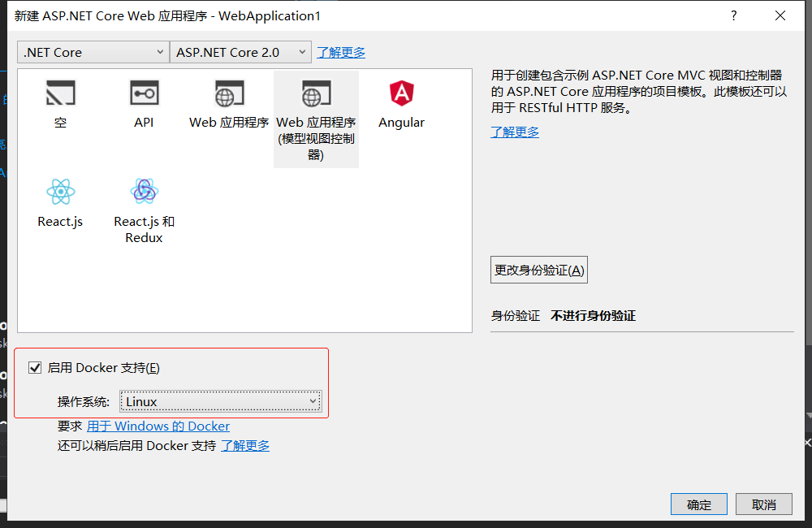Select the React.js 和 Redux template icon
Viewport: 812px width, 528px height.
coord(144,192)
